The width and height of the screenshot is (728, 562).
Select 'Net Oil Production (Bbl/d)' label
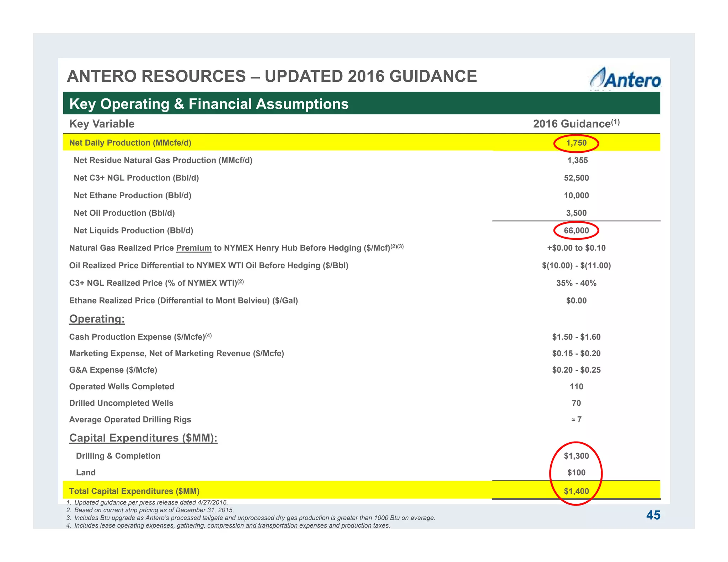pos(124,213)
